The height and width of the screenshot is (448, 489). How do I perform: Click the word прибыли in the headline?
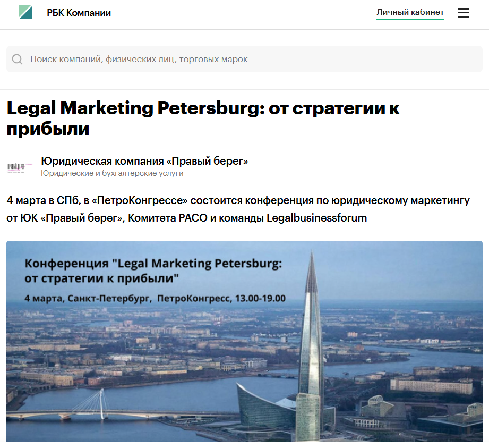48,129
